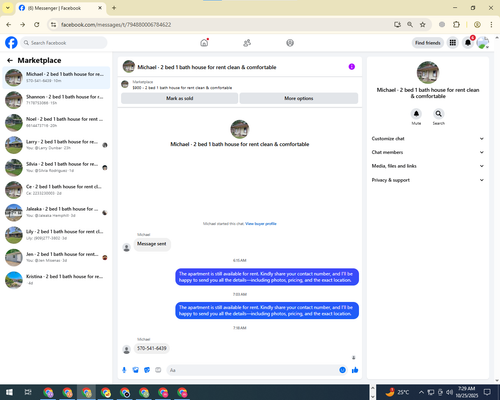The height and width of the screenshot is (400, 500).
Task: Bookmark this page with the star icon
Action: (x=423, y=25)
